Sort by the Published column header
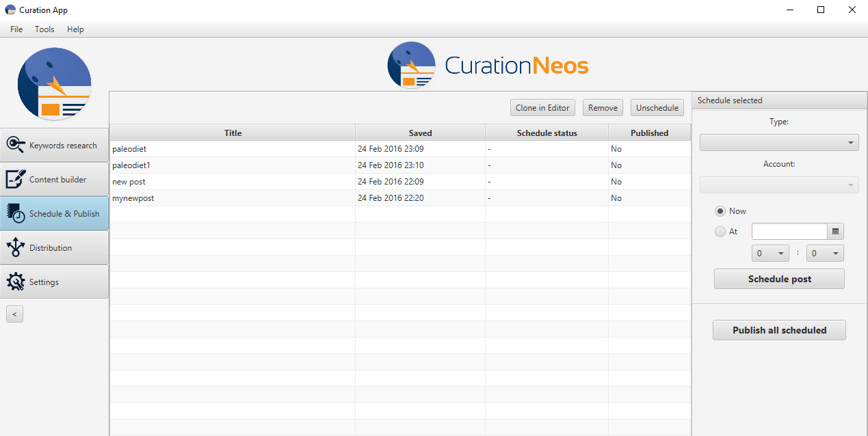The image size is (868, 436). pos(650,133)
